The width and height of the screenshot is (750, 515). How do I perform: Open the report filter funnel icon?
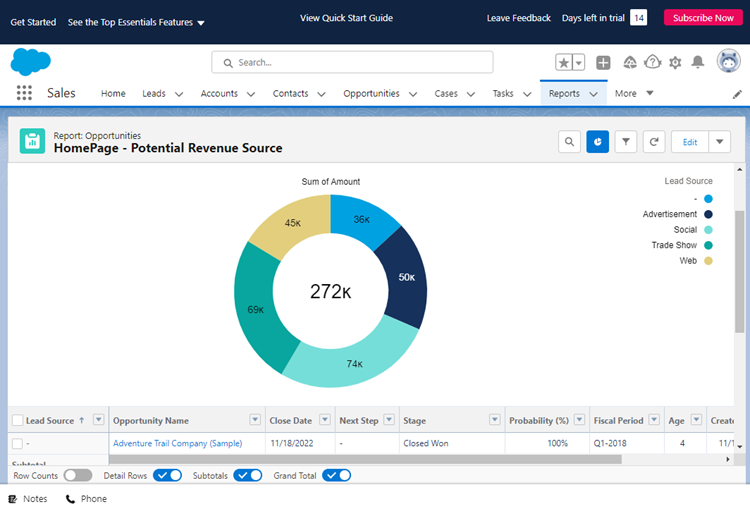[x=625, y=142]
